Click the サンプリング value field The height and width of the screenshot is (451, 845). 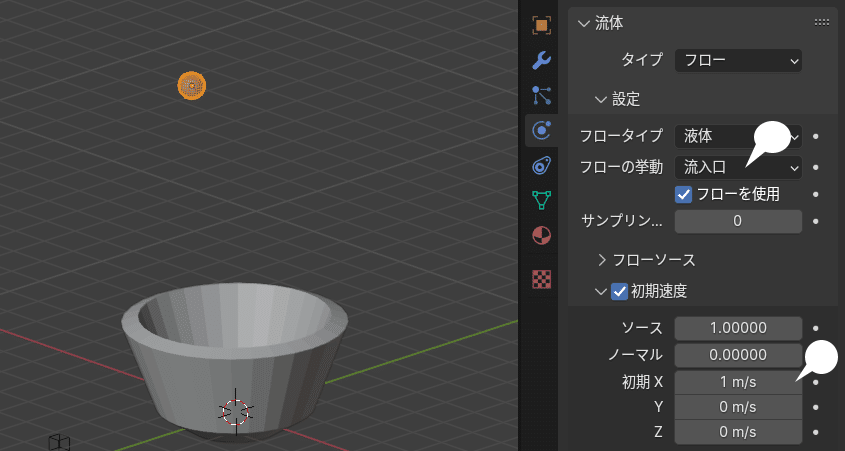738,221
